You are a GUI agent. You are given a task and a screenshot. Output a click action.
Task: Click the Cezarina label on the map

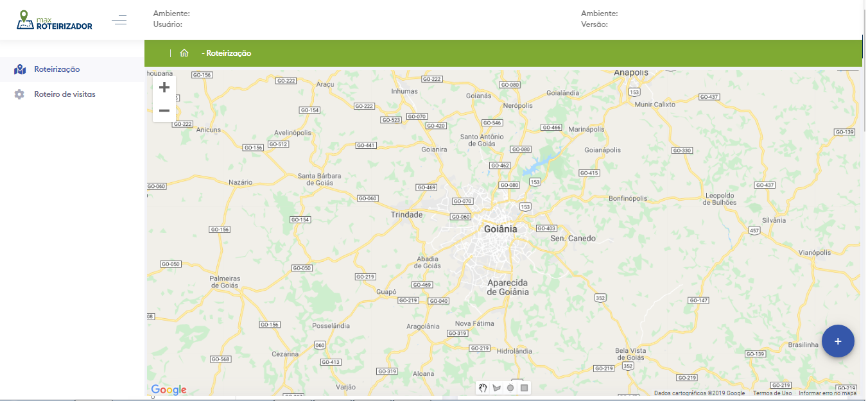point(285,354)
